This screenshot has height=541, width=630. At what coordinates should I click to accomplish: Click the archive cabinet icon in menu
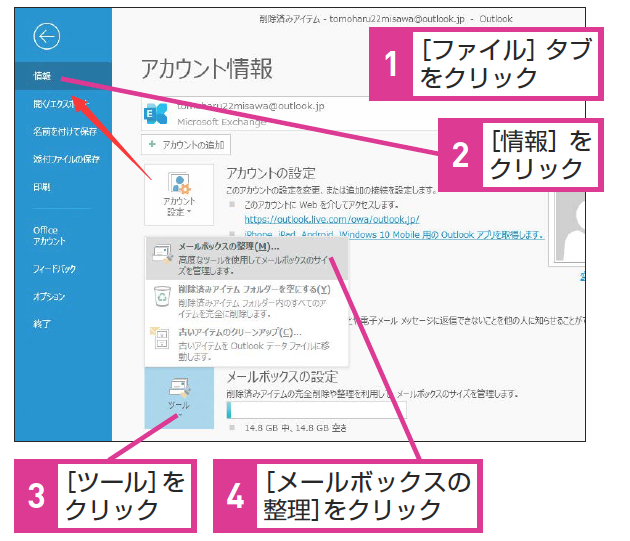(x=161, y=338)
